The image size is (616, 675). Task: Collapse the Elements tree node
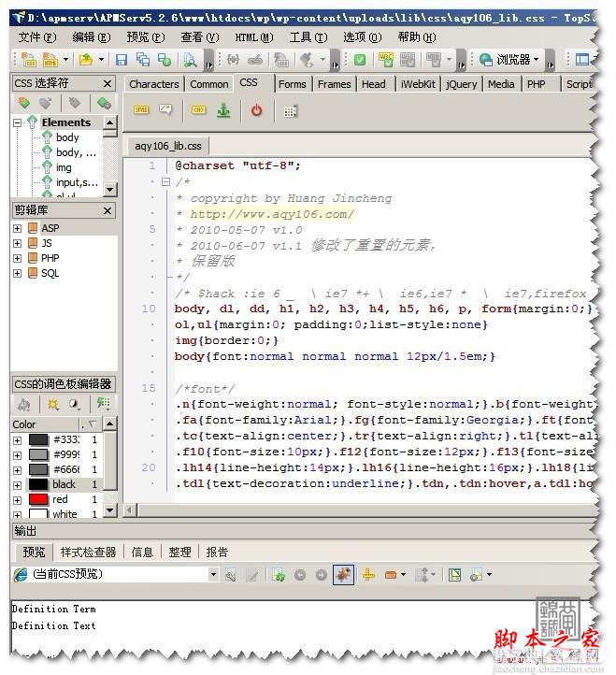click(17, 122)
